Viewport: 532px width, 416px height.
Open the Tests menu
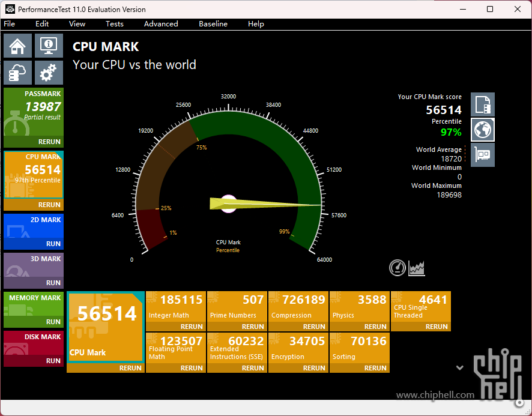[114, 24]
